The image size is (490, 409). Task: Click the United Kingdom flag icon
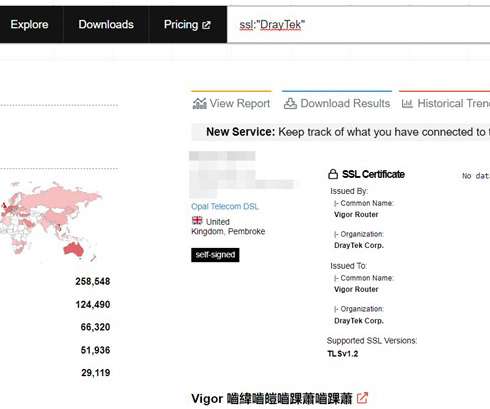(x=197, y=220)
